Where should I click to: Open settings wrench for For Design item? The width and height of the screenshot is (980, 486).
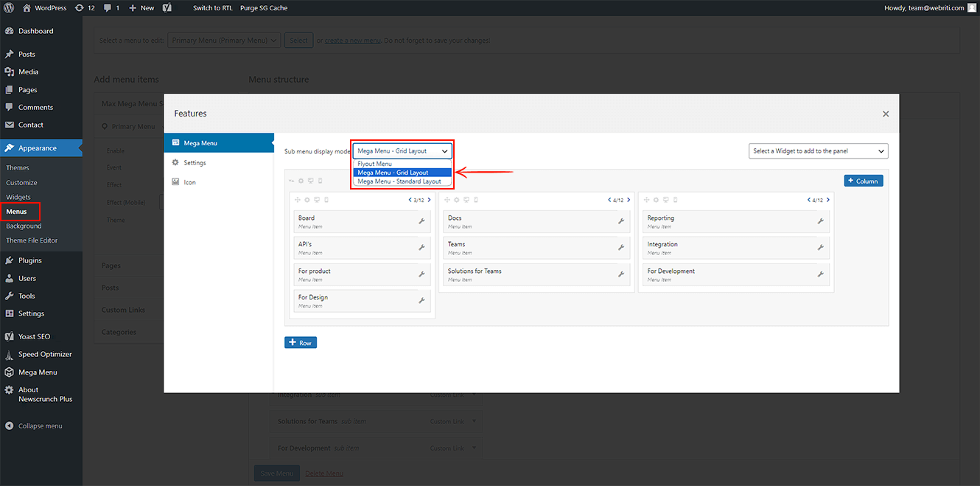point(421,301)
